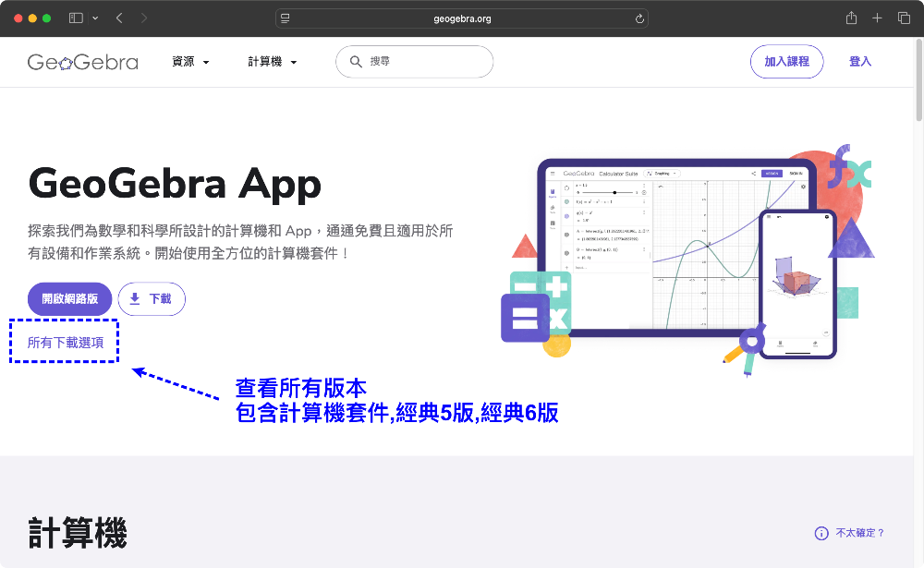Click the 加入課程 button
This screenshot has height=568, width=924.
(x=786, y=61)
